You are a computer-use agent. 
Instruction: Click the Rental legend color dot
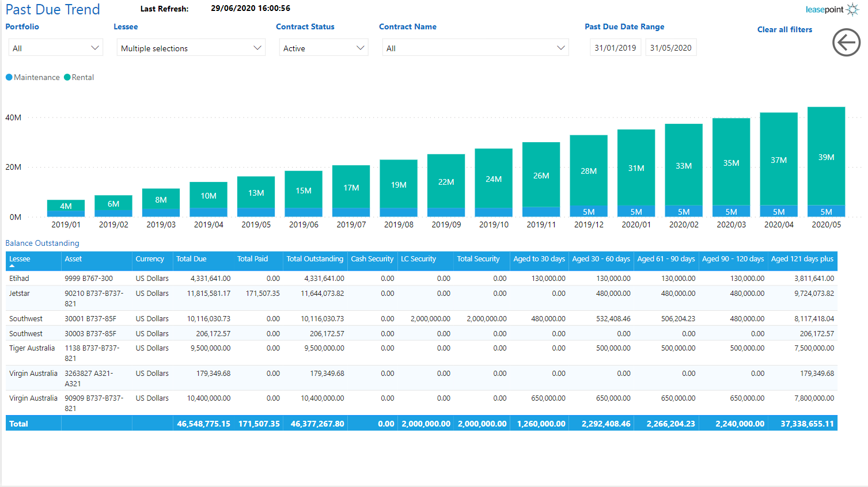point(67,77)
